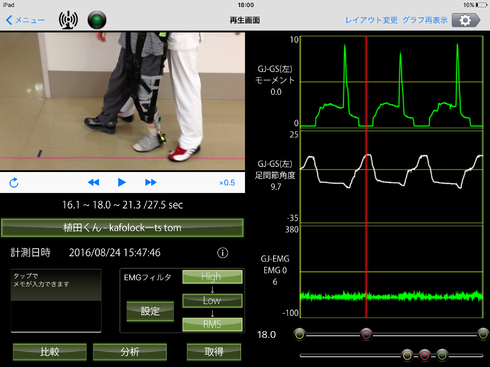
Task: Open レイアウト変更 layout change
Action: tap(371, 20)
